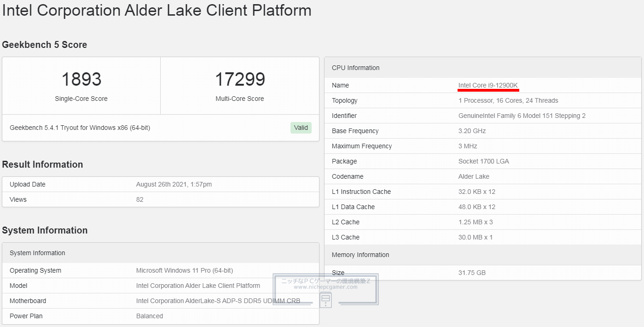Click the Operating System label
Image resolution: width=644 pixels, height=327 pixels.
(x=35, y=270)
